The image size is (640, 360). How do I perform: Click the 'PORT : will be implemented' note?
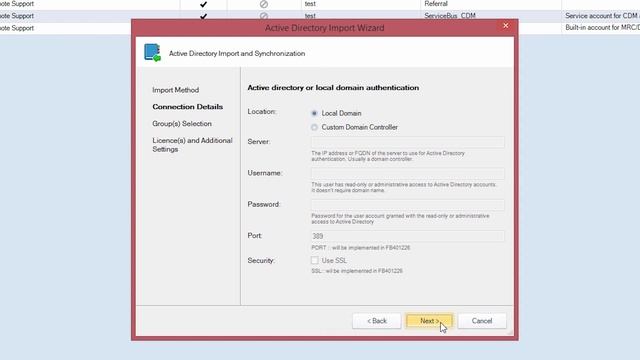point(360,248)
